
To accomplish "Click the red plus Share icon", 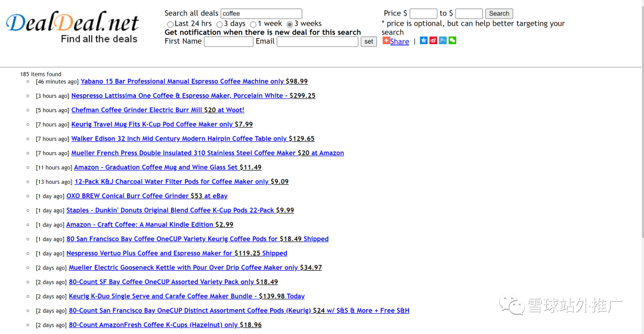I will click(x=386, y=41).
